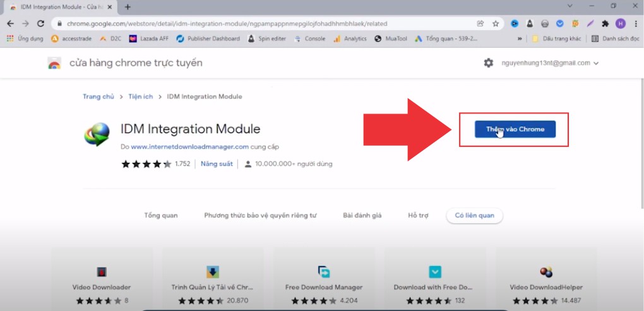Open the MuaTool bookmark
Viewport: 644px width, 311px height.
pyautogui.click(x=391, y=38)
